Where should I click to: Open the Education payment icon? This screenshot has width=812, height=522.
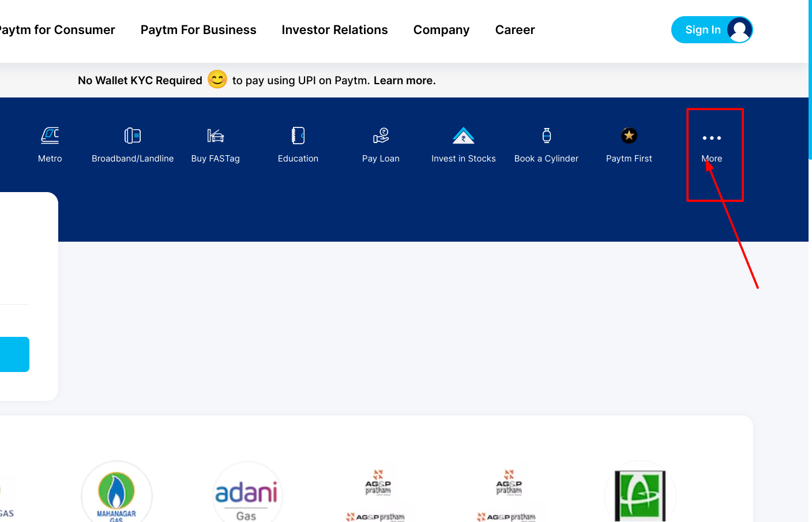click(298, 136)
